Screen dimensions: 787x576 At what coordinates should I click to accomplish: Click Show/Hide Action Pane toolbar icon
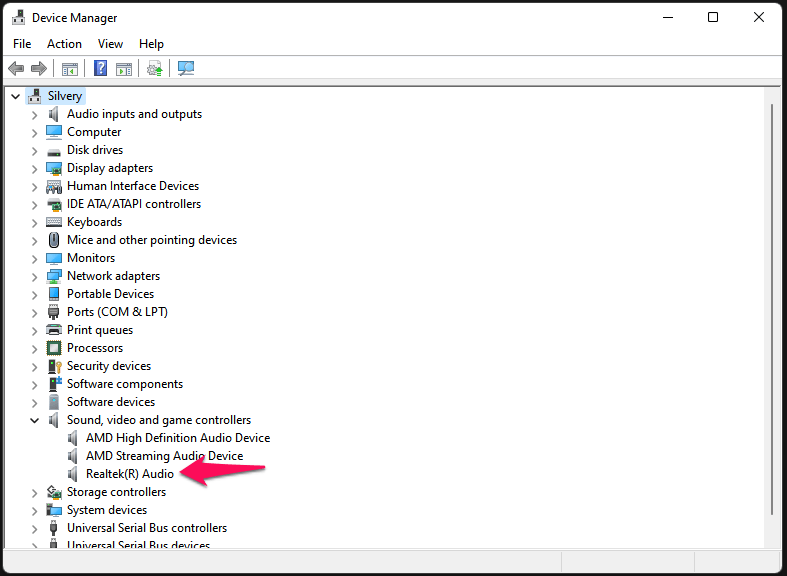[124, 69]
